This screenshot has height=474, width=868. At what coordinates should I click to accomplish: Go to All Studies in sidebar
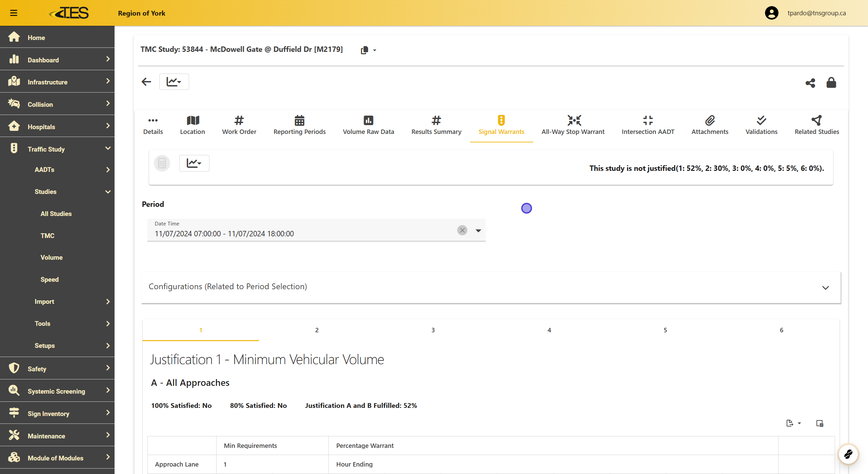coord(56,214)
